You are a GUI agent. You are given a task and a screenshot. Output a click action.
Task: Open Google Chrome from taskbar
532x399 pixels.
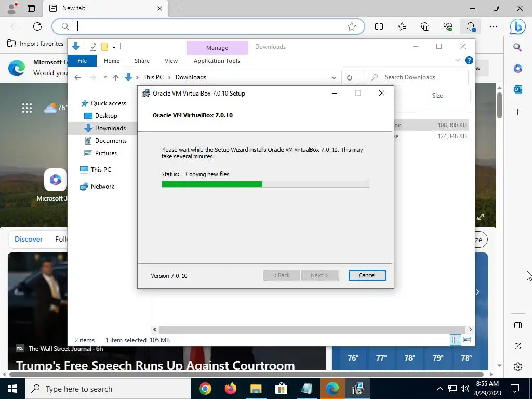205,389
